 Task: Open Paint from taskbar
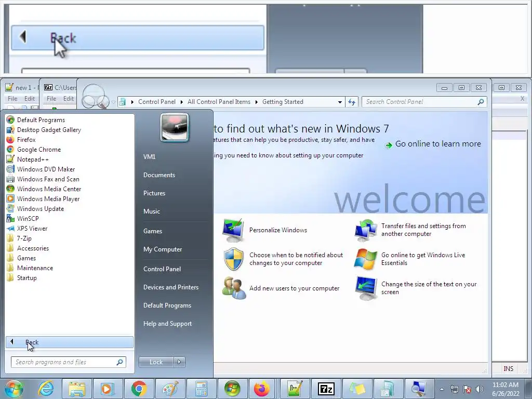(170, 389)
